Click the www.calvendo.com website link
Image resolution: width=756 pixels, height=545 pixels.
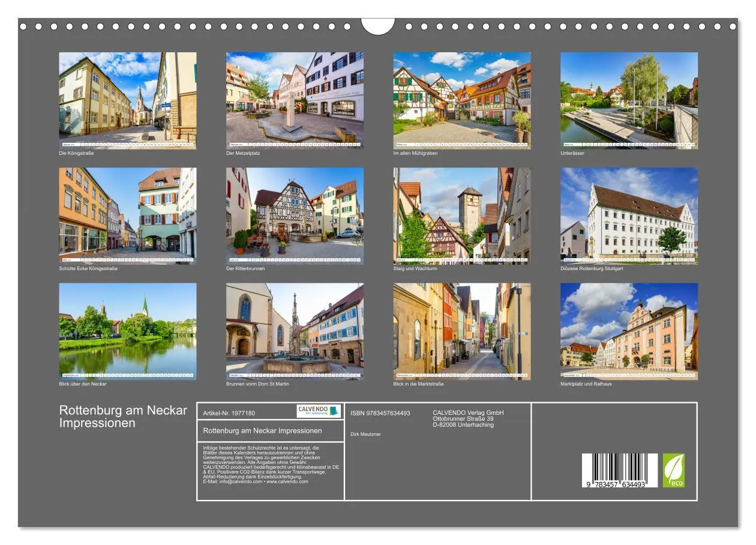click(x=287, y=483)
